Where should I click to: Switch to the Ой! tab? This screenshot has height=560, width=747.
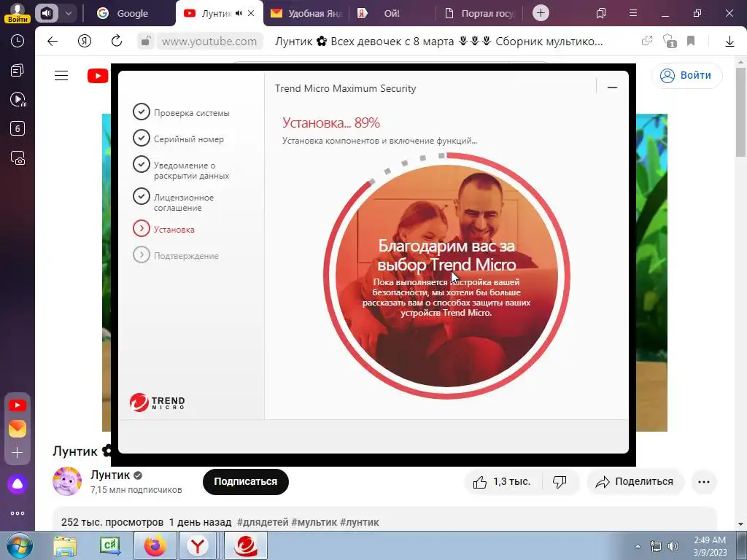[392, 13]
